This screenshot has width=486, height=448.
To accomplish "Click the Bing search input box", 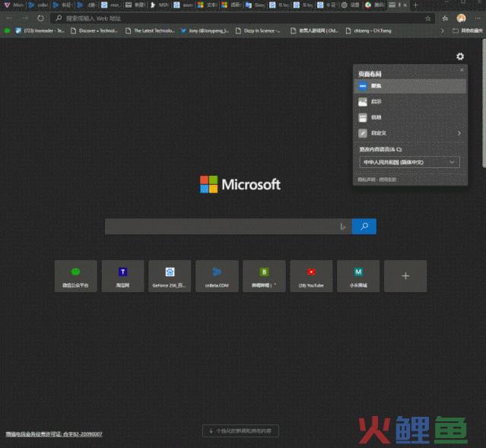I will coord(221,226).
